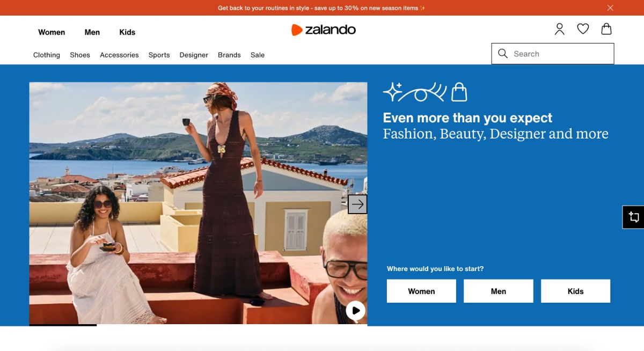The image size is (644, 351).
Task: Click the search magnifier icon
Action: click(x=503, y=54)
